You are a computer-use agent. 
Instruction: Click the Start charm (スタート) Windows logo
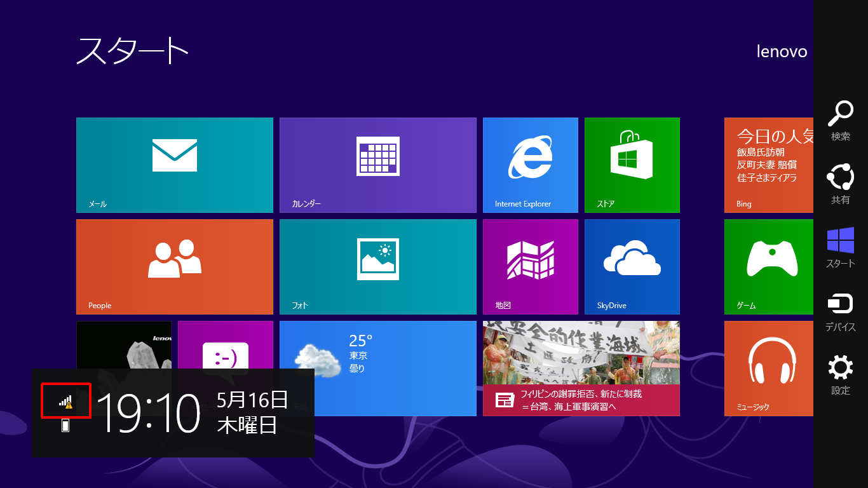coord(840,248)
